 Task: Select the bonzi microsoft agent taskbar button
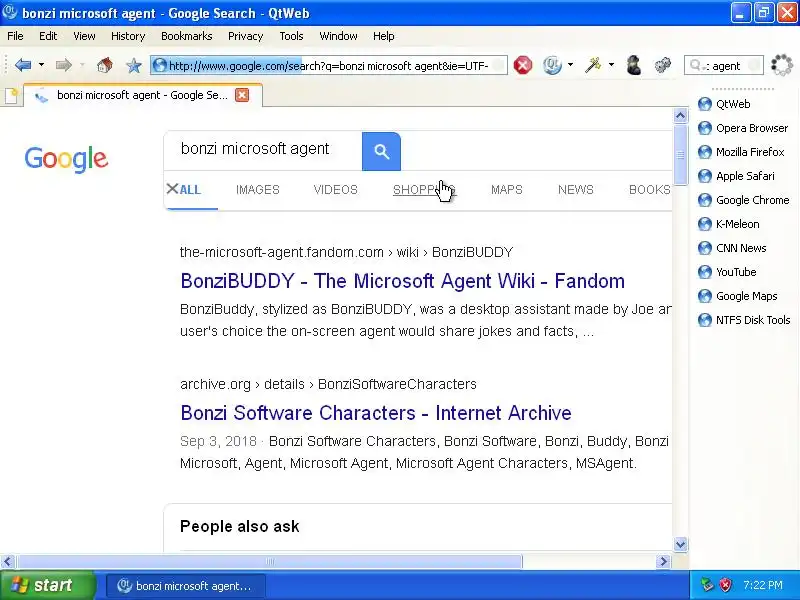click(x=185, y=586)
